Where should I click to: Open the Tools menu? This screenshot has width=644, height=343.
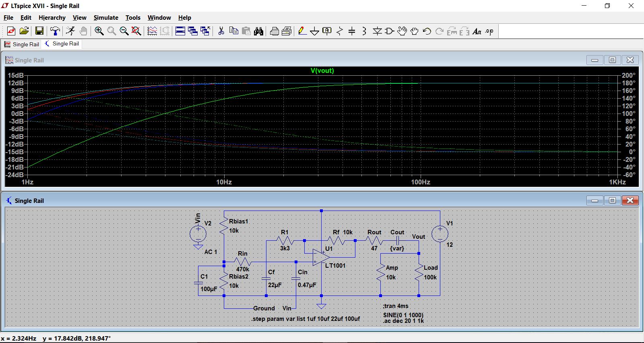tap(133, 18)
